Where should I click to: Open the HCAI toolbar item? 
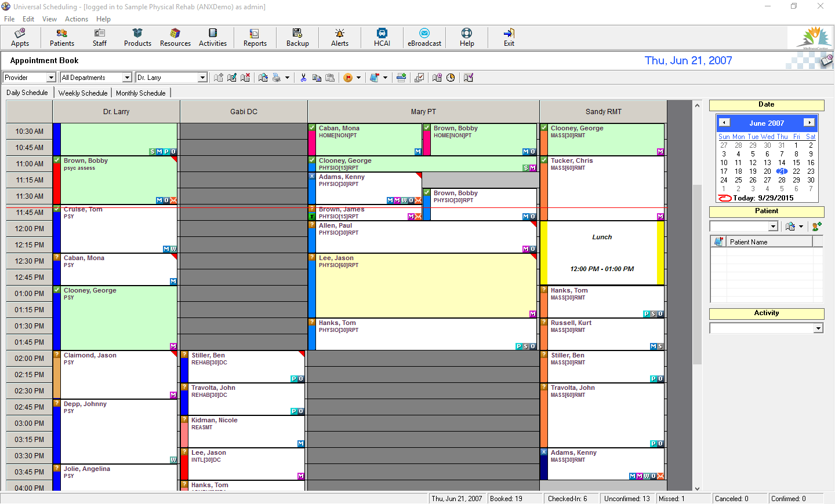(x=382, y=38)
